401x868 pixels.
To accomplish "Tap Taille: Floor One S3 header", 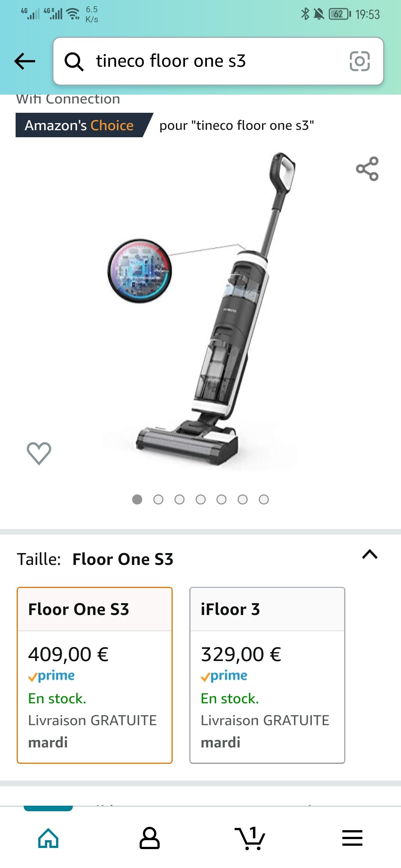I will pyautogui.click(x=95, y=559).
